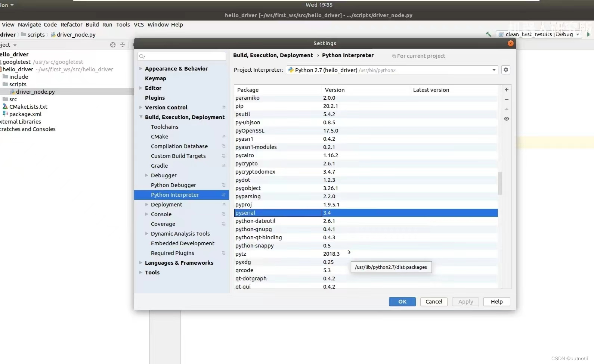The width and height of the screenshot is (594, 364).
Task: Click the Help button
Action: click(497, 302)
